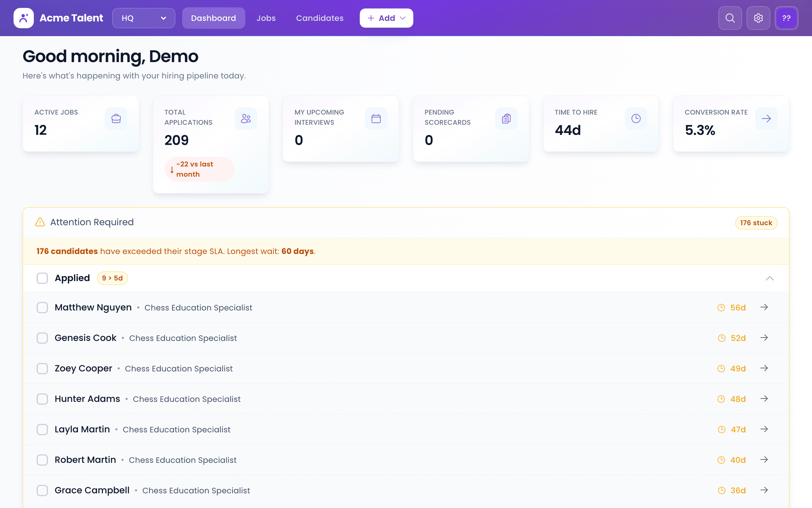
Task: Click Layla Martin's name
Action: pos(82,429)
